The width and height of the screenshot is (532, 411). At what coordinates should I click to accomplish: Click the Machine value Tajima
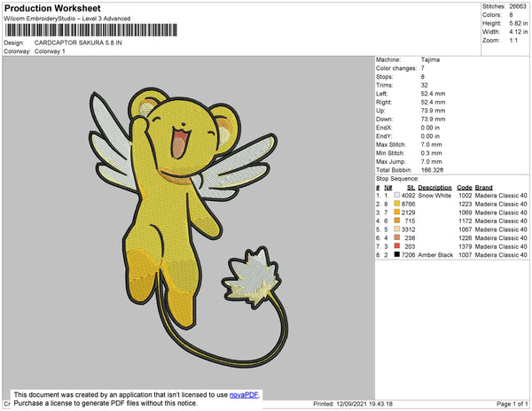(x=430, y=59)
